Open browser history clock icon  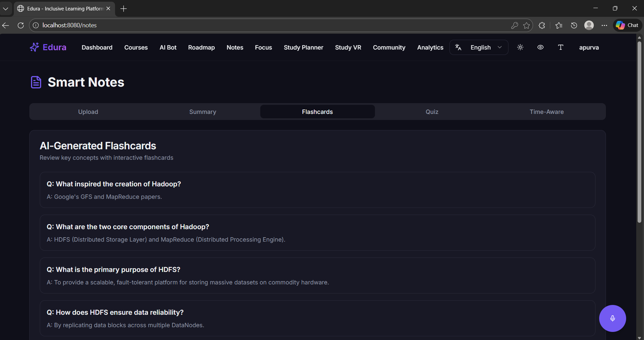(574, 25)
